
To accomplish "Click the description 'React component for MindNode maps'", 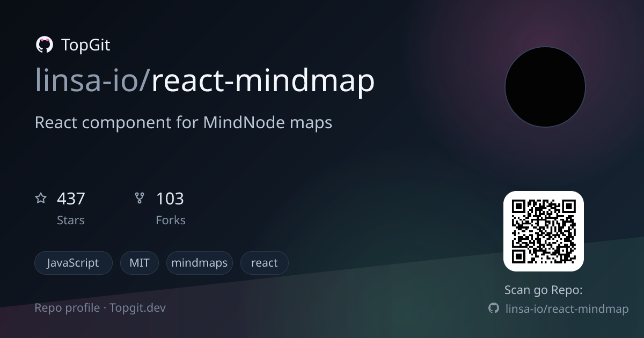I will [x=184, y=122].
